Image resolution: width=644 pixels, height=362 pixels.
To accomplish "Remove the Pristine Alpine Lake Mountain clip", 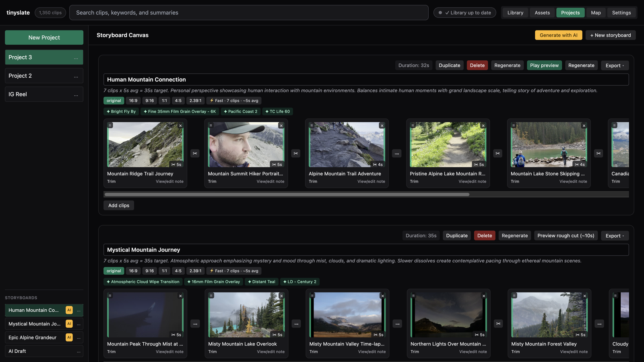I will (483, 125).
